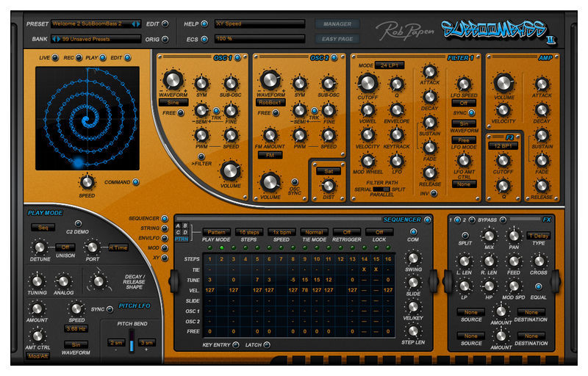
Task: Click the LFO Speed knob in Filter 1
Action: pos(464,84)
